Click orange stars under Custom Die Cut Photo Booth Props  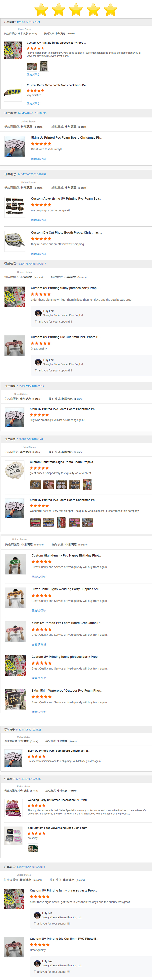pos(41,239)
